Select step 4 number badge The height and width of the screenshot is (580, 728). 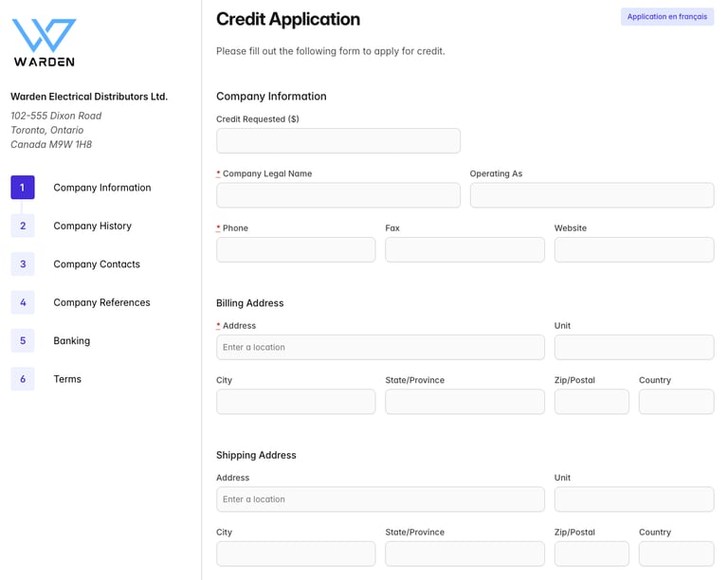pos(23,302)
